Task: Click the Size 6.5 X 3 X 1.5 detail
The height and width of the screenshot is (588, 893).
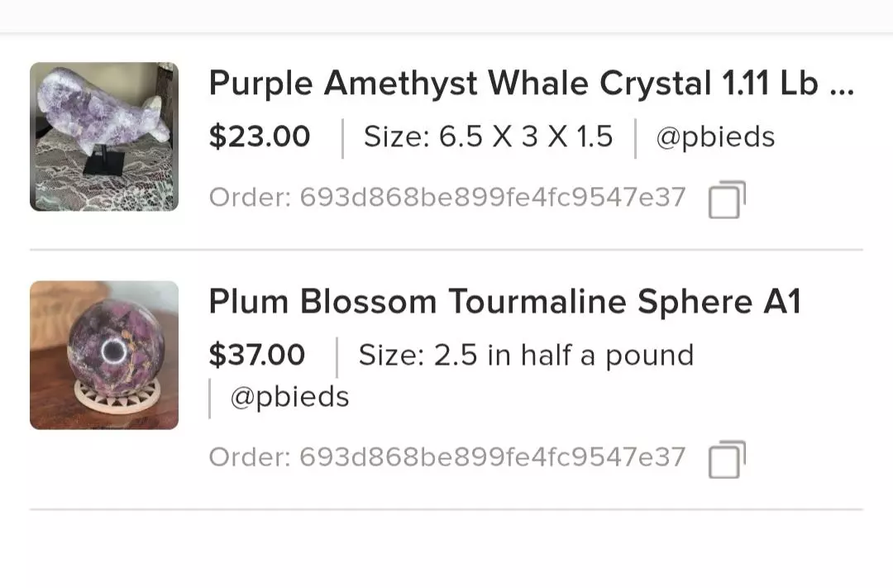Action: (x=486, y=136)
